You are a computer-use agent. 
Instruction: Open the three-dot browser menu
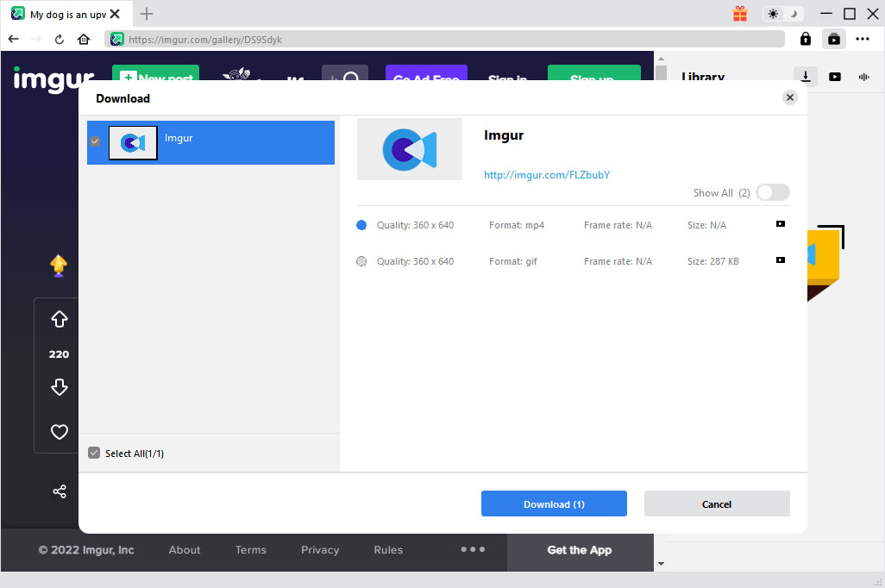(x=863, y=39)
